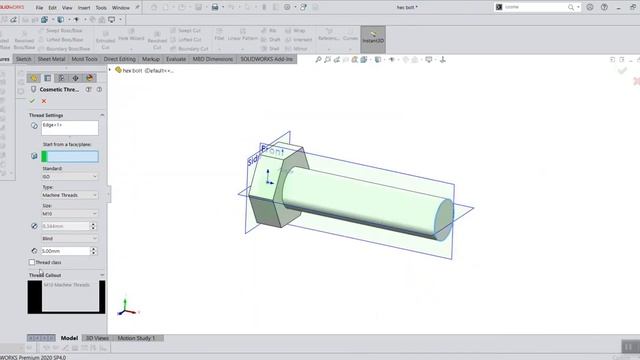Open the DisplayManager tab icon
Image resolution: width=640 pixels, height=360 pixels.
(x=90, y=78)
